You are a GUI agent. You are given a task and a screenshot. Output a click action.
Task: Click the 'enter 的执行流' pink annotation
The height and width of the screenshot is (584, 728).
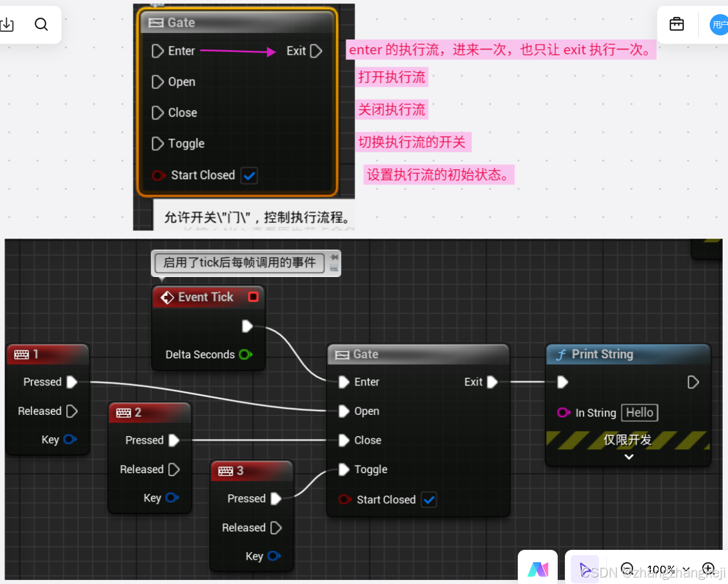[501, 50]
